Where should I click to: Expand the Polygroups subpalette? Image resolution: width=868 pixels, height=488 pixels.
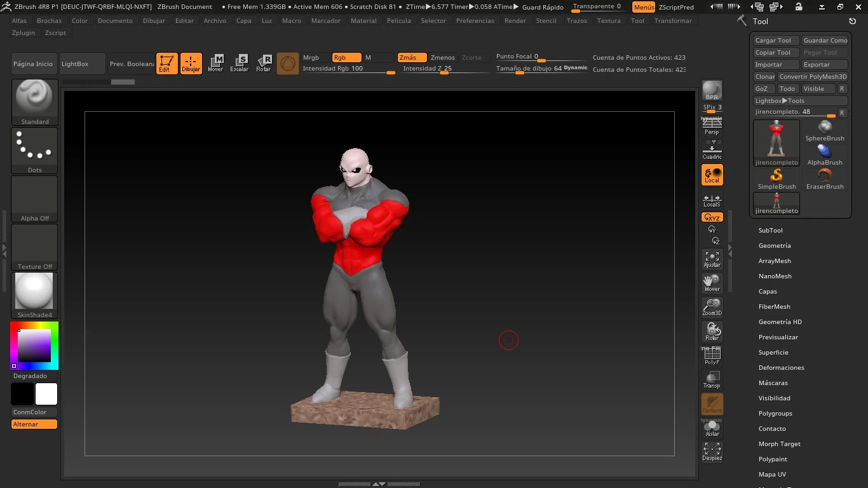pyautogui.click(x=775, y=414)
